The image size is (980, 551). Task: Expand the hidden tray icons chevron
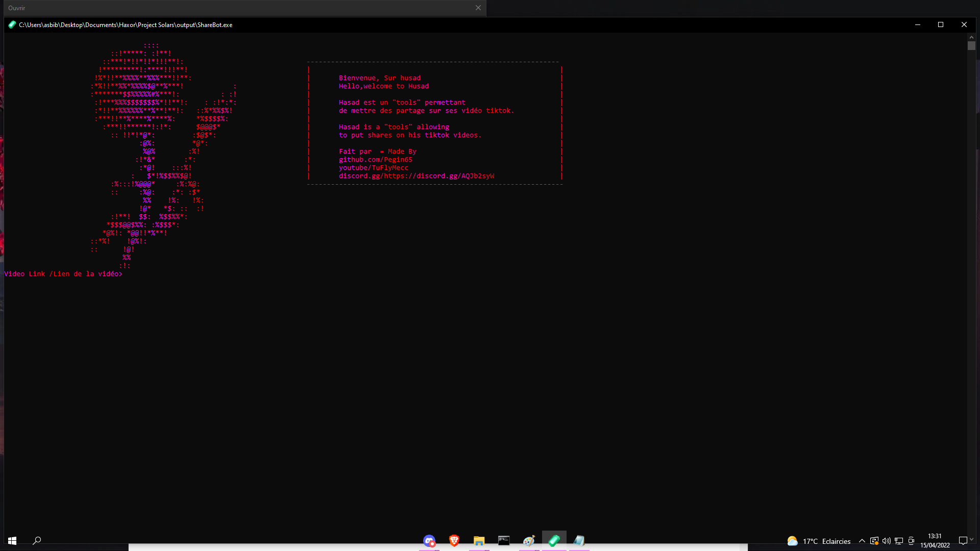pyautogui.click(x=862, y=541)
